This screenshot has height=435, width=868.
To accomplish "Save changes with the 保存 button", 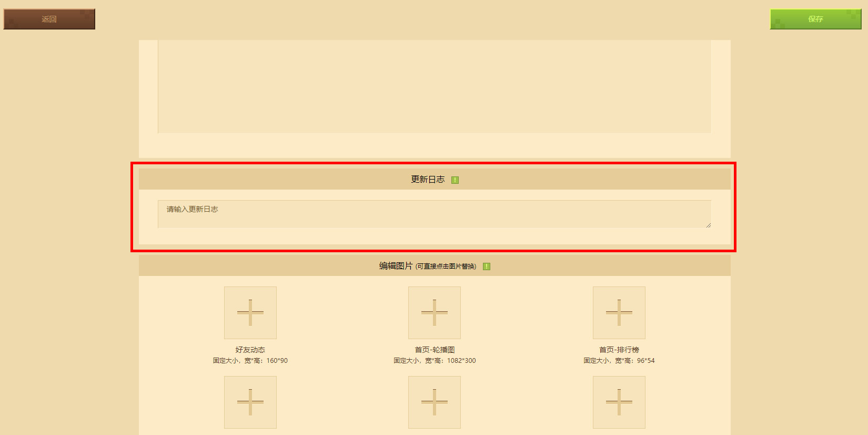I will click(815, 19).
